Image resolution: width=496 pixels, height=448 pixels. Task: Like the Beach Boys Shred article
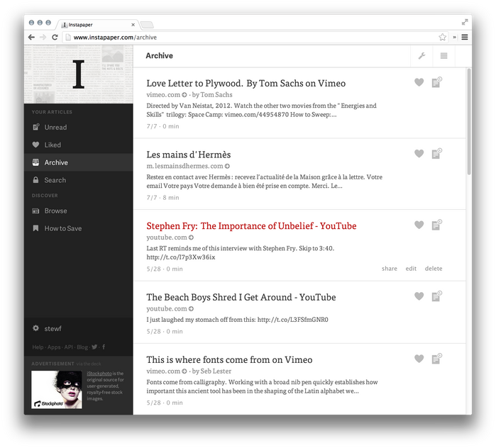[419, 296]
